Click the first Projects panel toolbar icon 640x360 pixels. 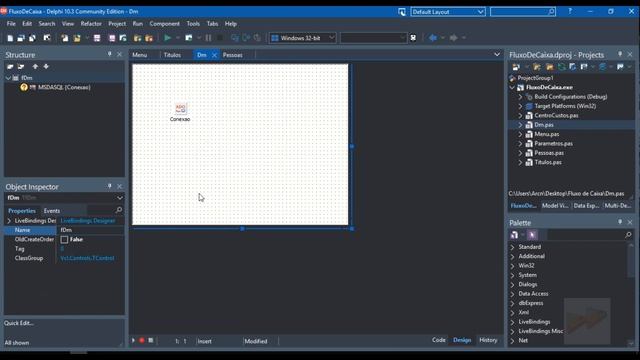[x=516, y=67]
